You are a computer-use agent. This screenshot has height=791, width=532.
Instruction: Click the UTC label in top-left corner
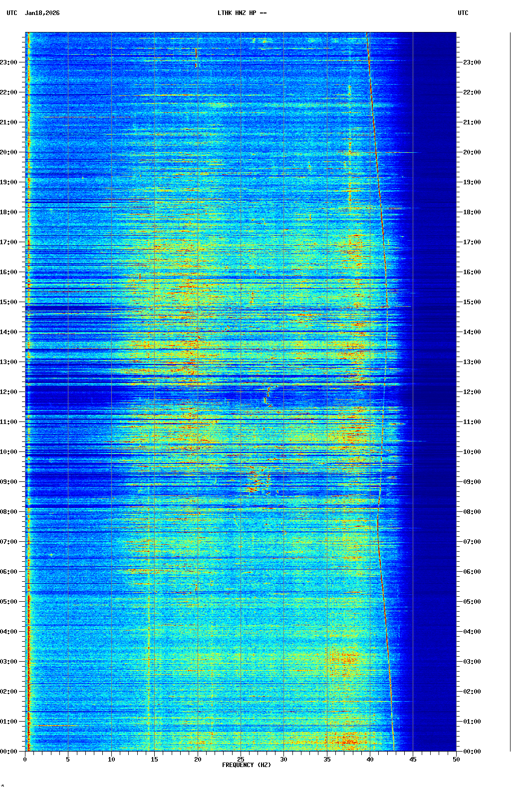tap(11, 13)
